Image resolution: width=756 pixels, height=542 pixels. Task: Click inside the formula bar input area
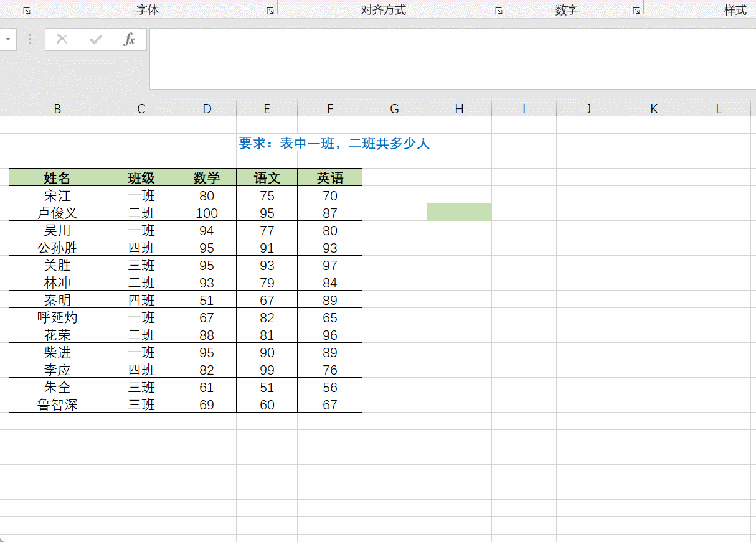453,58
